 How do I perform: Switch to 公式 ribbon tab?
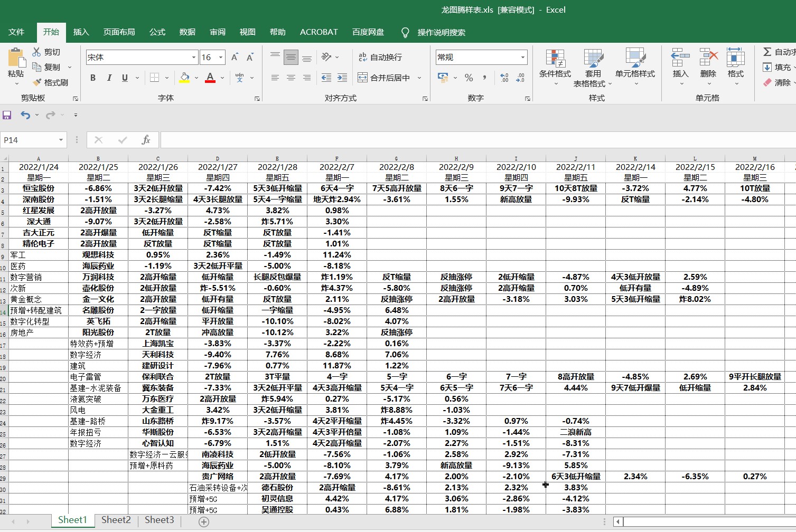(x=157, y=32)
